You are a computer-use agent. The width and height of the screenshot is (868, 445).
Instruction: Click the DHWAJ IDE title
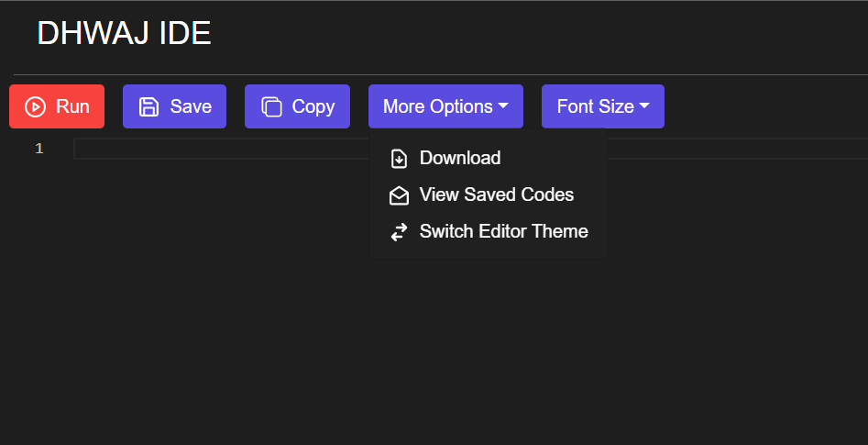pyautogui.click(x=124, y=33)
